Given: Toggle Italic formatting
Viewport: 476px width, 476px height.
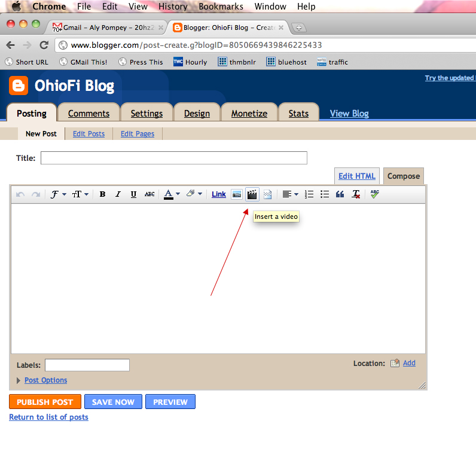Looking at the screenshot, I should coord(118,194).
